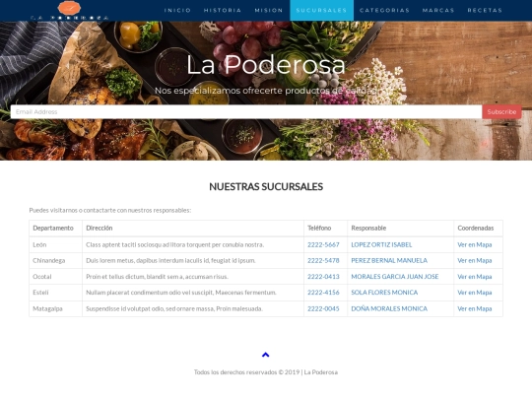The height and width of the screenshot is (399, 532).
Task: Select the SUCURSALES tab
Action: 321,10
